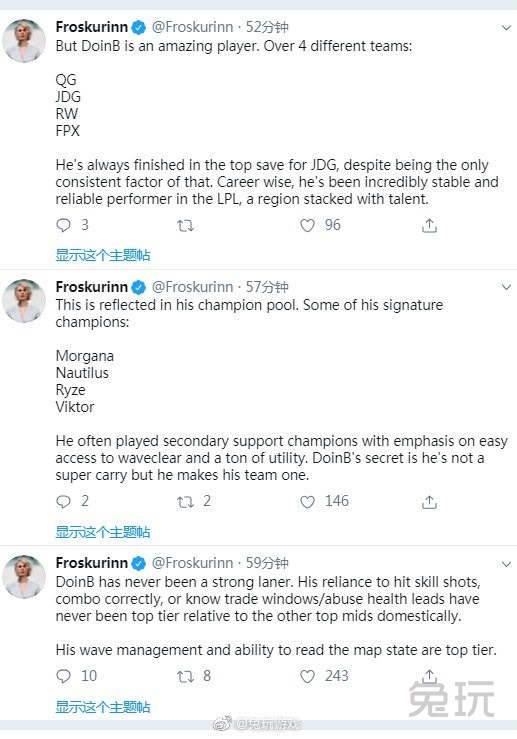Open the chevron menu on the 57分钟 tweet
The image size is (517, 739).
(x=506, y=287)
